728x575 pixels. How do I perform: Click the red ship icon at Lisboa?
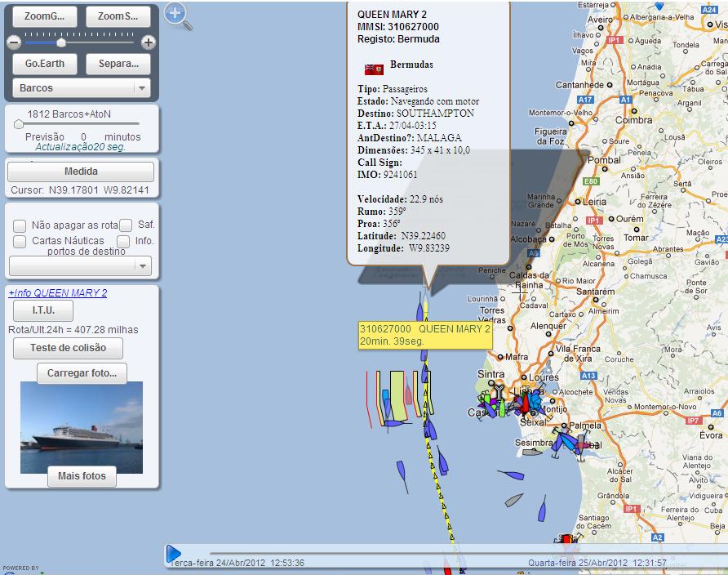click(525, 402)
